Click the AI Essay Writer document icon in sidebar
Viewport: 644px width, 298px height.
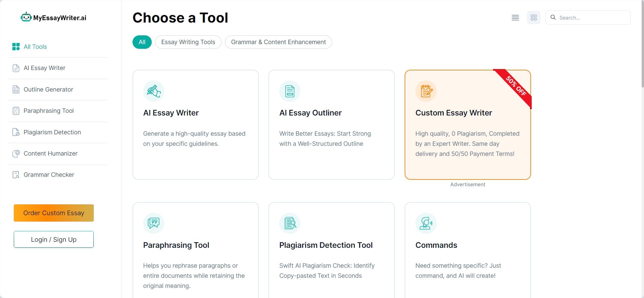[16, 68]
